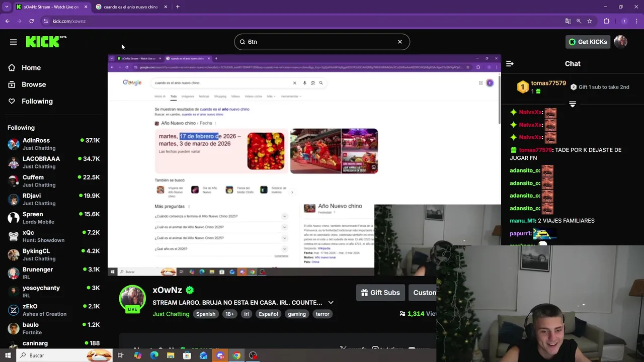The image size is (644, 362).
Task: Select the terror tag
Action: tap(323, 314)
